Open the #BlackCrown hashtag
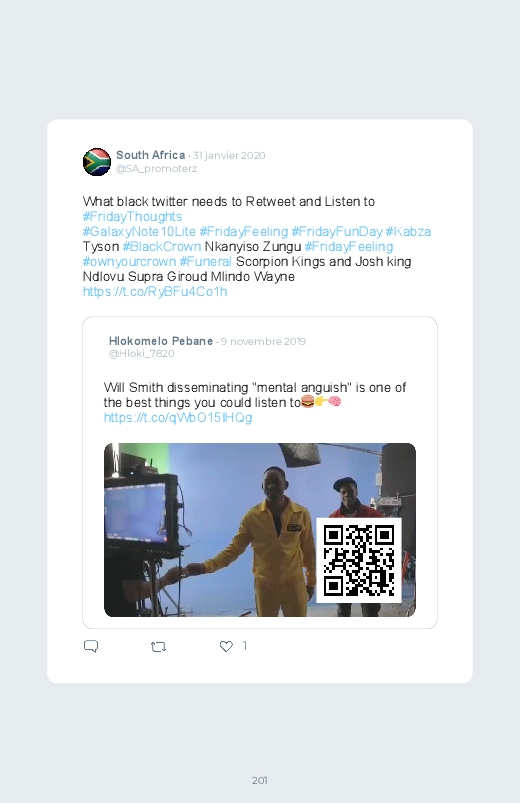 tap(161, 246)
